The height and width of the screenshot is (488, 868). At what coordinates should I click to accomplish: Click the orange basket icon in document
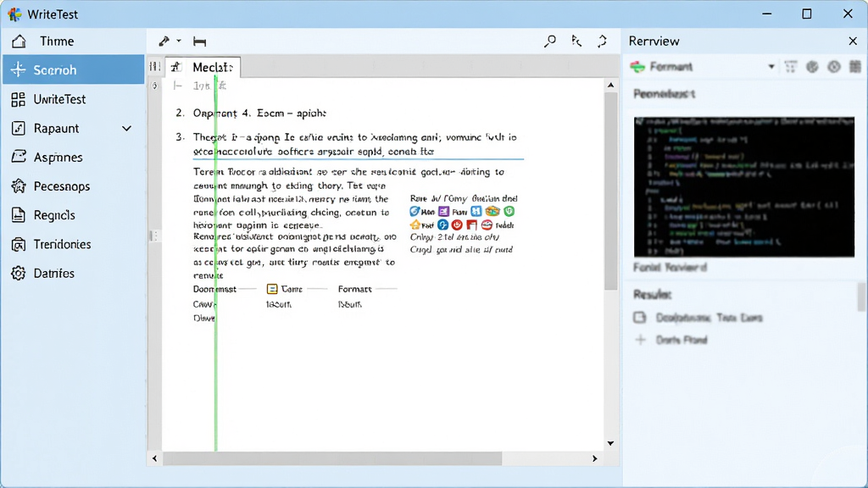click(492, 211)
